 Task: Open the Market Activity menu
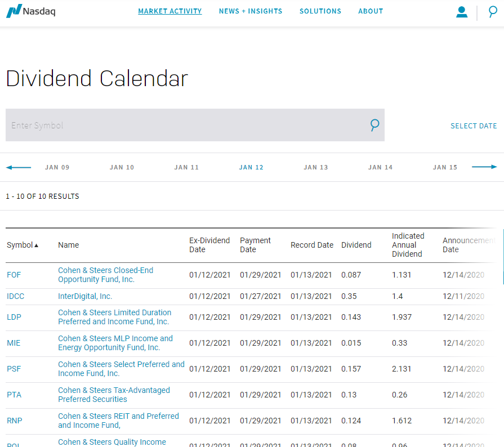[x=170, y=11]
